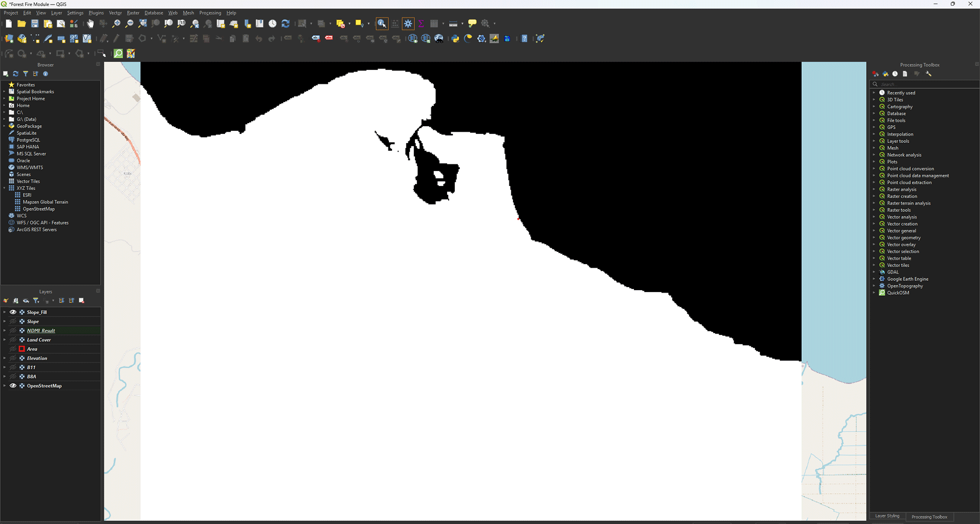
Task: Collapse the XYZ Tiles browser node
Action: click(x=4, y=188)
